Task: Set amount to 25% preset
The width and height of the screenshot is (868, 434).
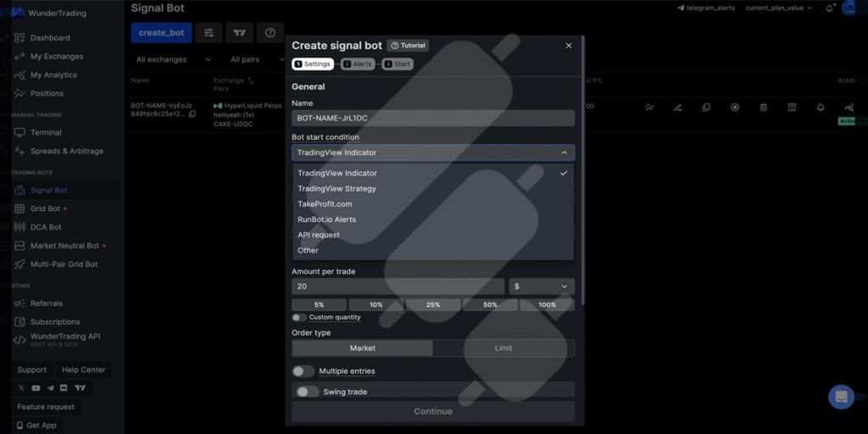Action: pyautogui.click(x=433, y=305)
